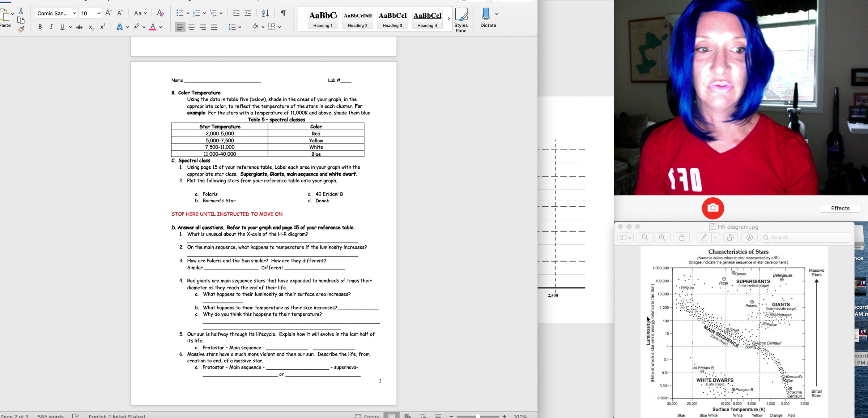This screenshot has height=418, width=868.
Task: Take photo with red camera button
Action: [712, 208]
